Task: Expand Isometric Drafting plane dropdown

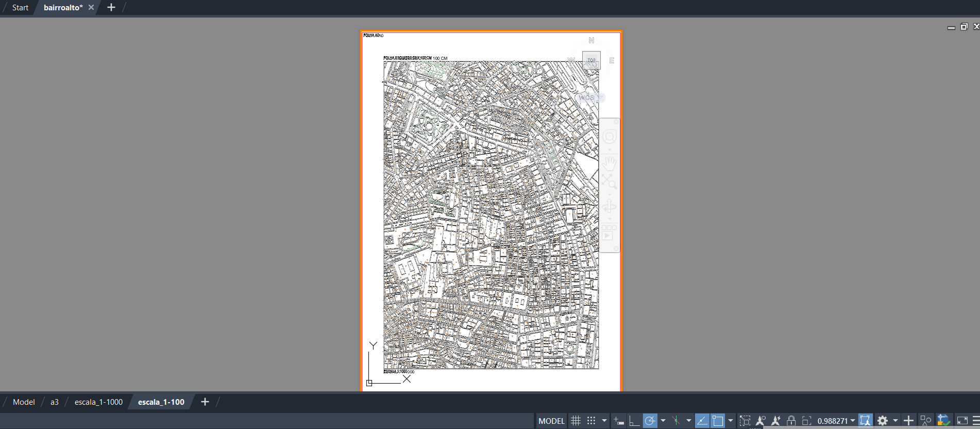Action: [689, 421]
